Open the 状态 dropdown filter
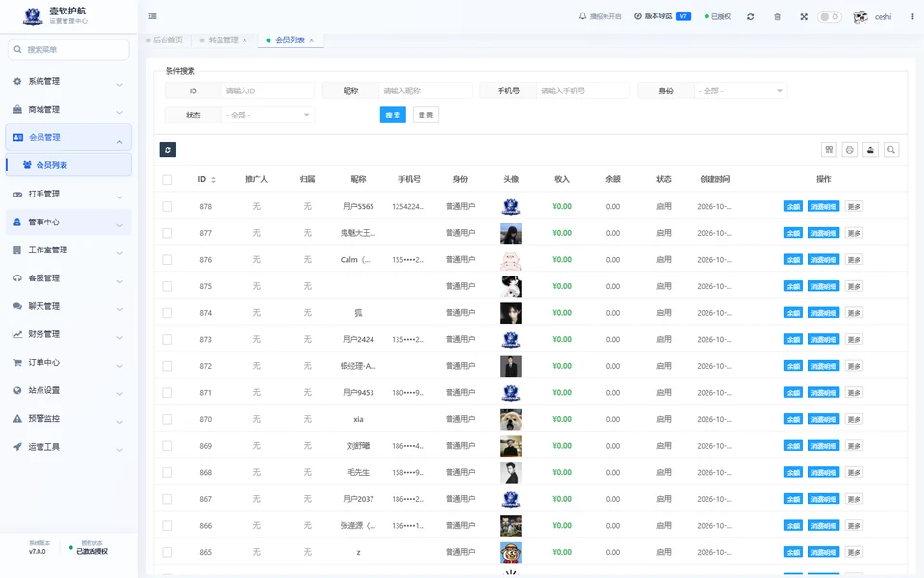The width and height of the screenshot is (924, 578). [x=268, y=115]
